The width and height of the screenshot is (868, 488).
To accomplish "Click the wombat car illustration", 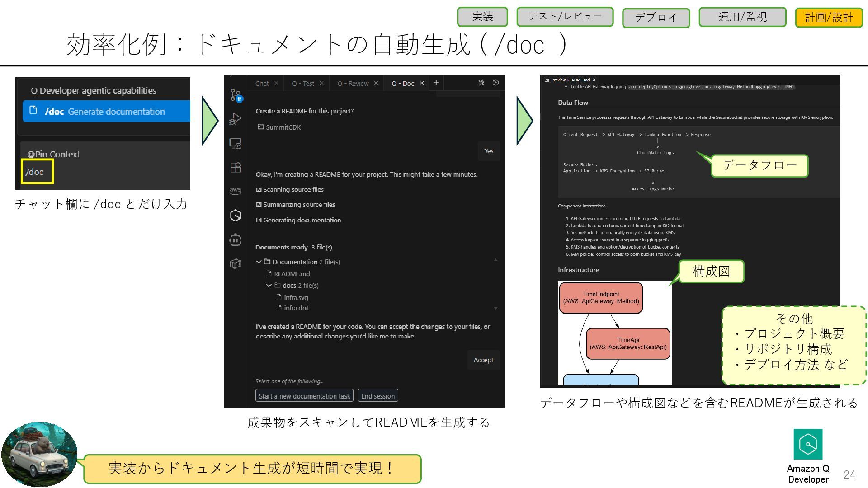I will click(40, 455).
